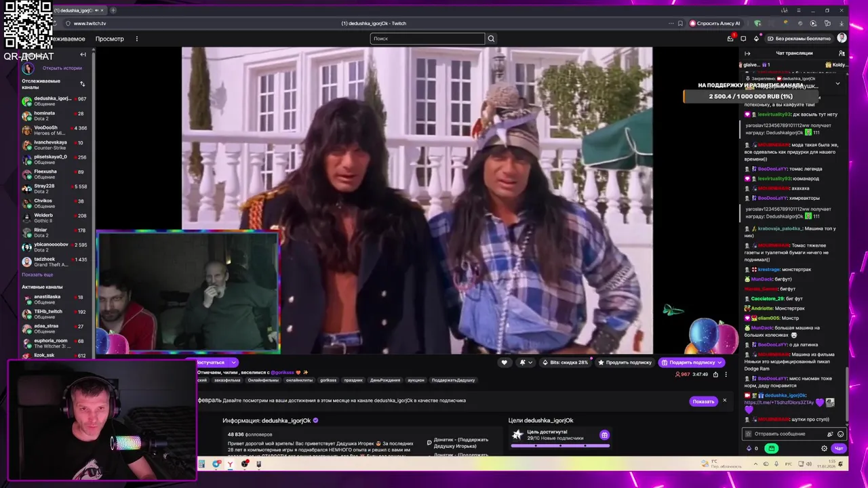Click the channel goal progress bar

(560, 445)
